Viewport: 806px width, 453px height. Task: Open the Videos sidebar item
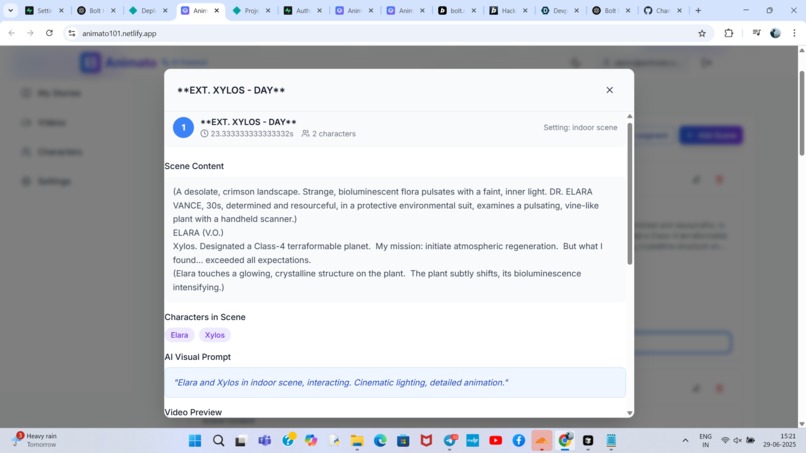click(x=44, y=122)
